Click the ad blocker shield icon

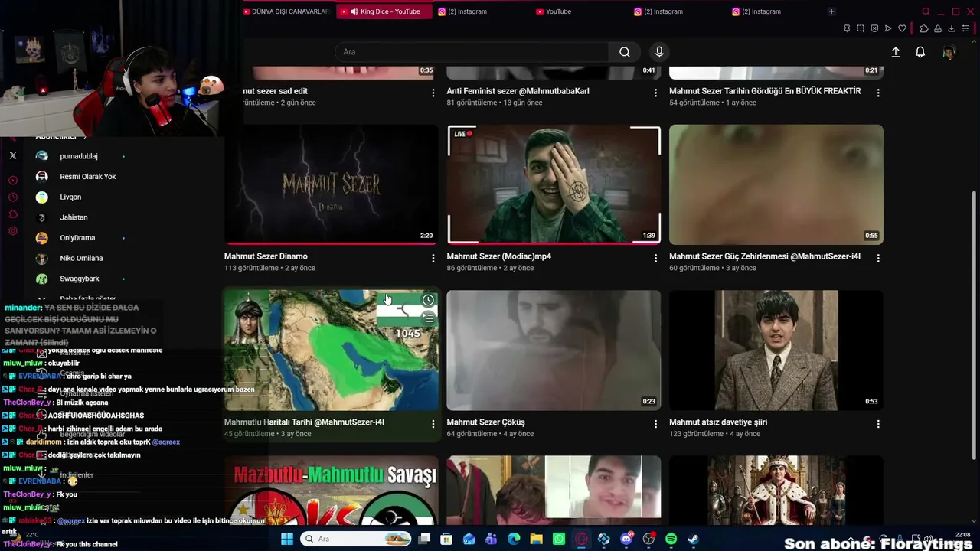pyautogui.click(x=874, y=28)
